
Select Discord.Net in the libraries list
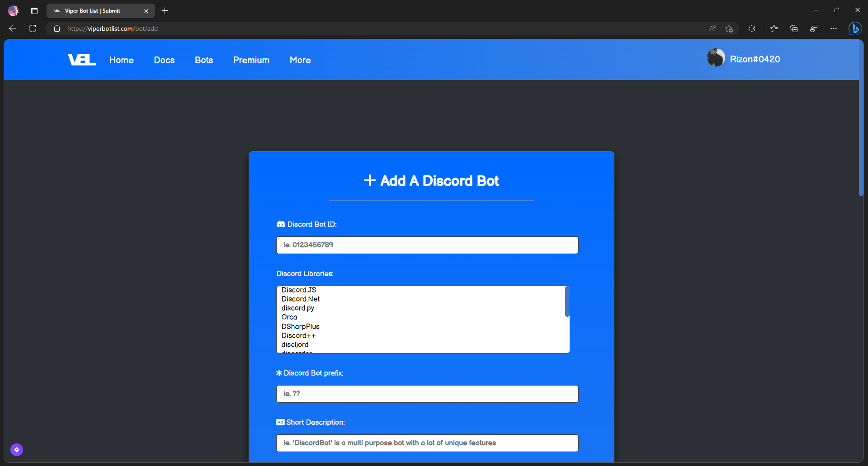click(x=300, y=299)
